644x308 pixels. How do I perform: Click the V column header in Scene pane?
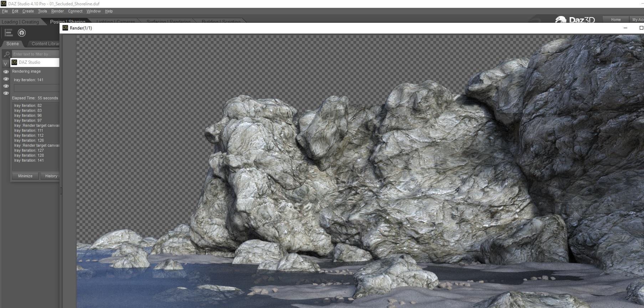pos(5,64)
